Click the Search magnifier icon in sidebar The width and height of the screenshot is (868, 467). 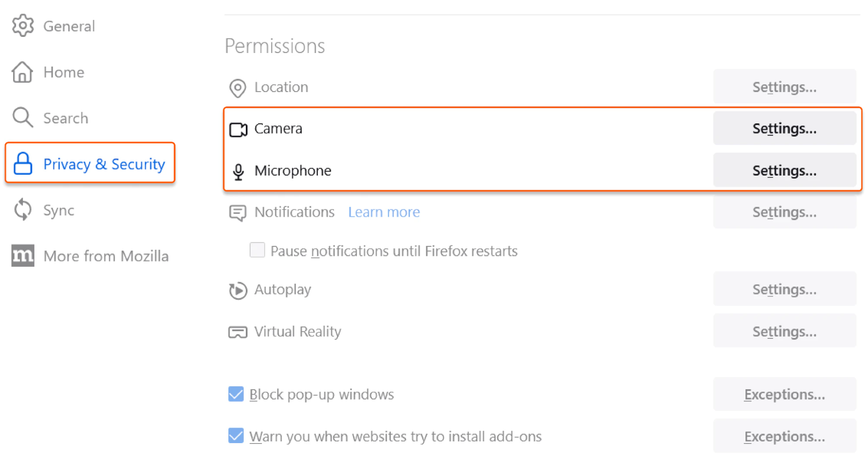[22, 117]
